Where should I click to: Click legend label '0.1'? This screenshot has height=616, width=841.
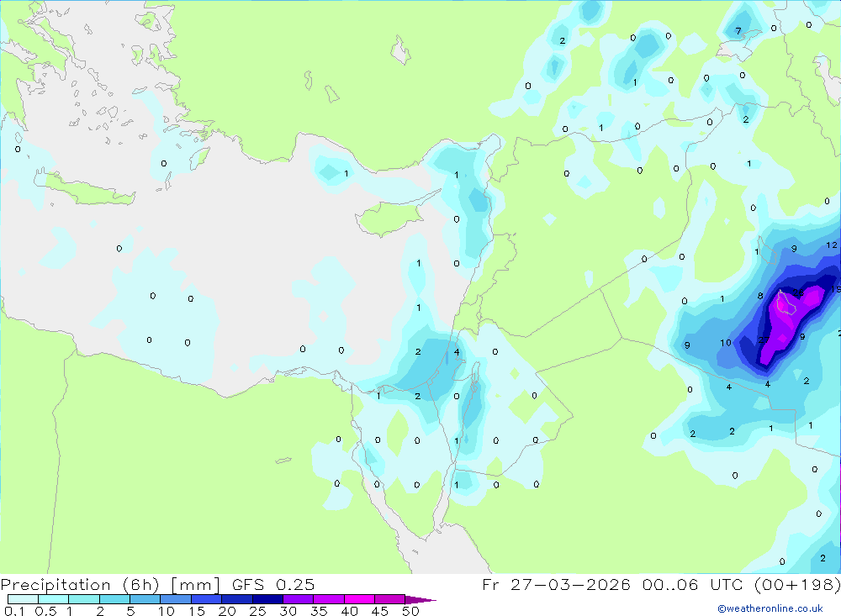click(x=14, y=611)
